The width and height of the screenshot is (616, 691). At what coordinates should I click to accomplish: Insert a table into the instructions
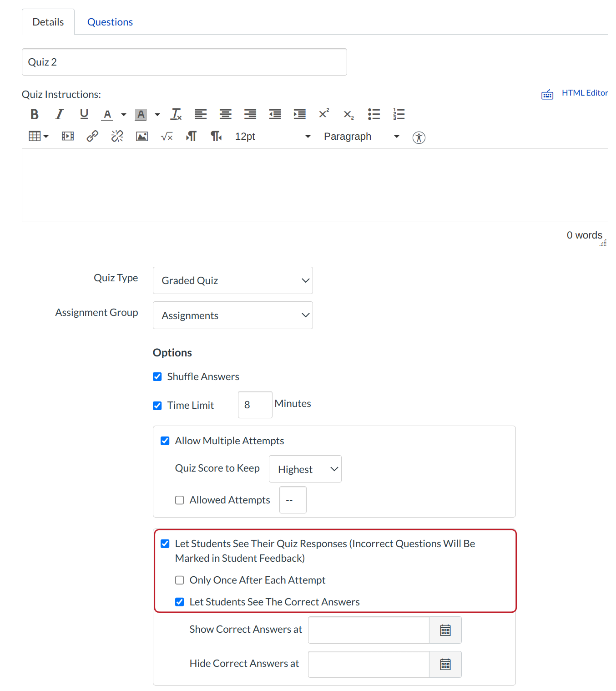(35, 136)
